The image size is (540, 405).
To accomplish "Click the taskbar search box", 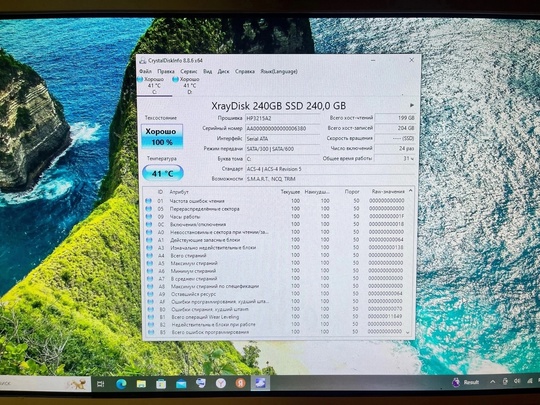I will [45, 384].
